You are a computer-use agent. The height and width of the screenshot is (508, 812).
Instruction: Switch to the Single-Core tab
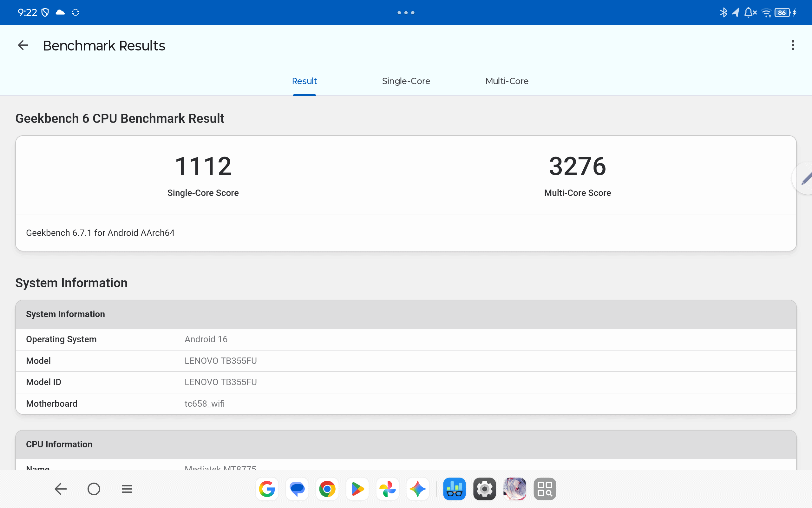[x=406, y=81]
